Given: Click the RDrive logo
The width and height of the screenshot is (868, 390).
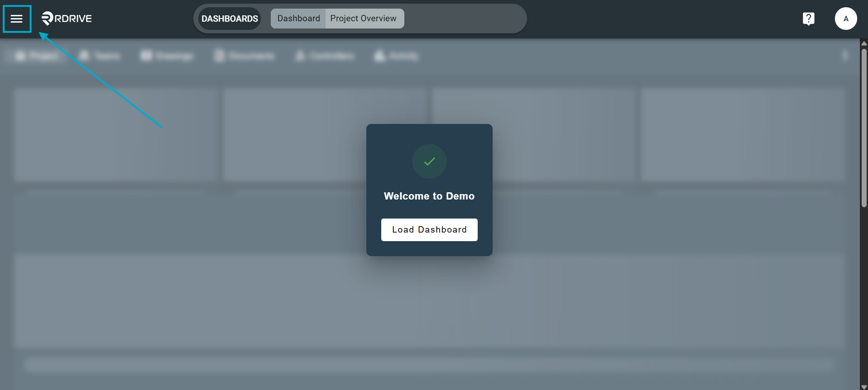Looking at the screenshot, I should click(x=67, y=19).
